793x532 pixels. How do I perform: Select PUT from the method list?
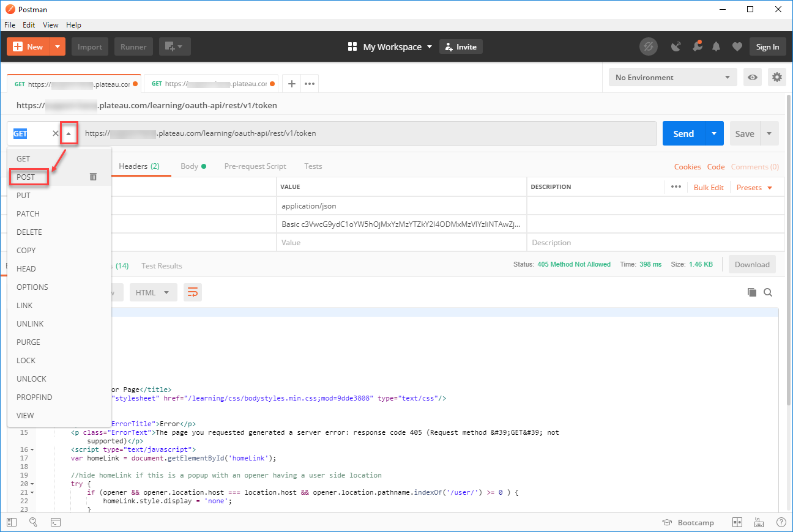(x=59, y=195)
